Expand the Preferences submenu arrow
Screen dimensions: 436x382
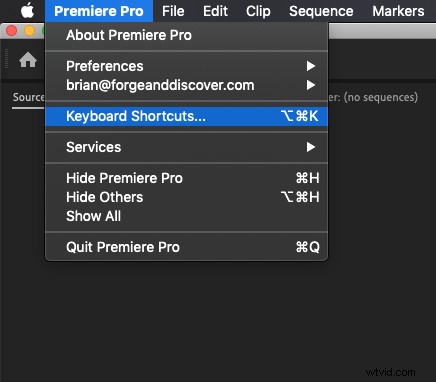[x=311, y=66]
